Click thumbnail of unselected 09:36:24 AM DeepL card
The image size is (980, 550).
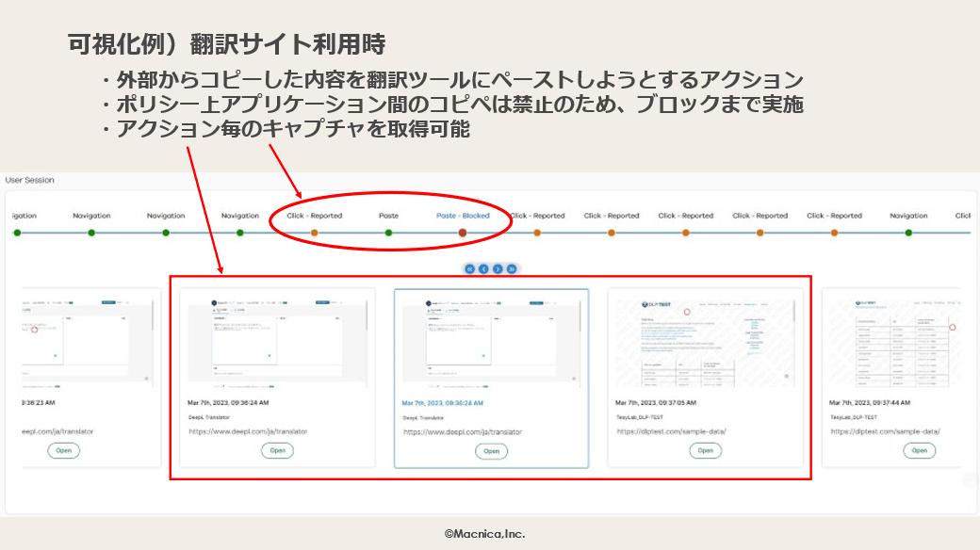pyautogui.click(x=277, y=341)
